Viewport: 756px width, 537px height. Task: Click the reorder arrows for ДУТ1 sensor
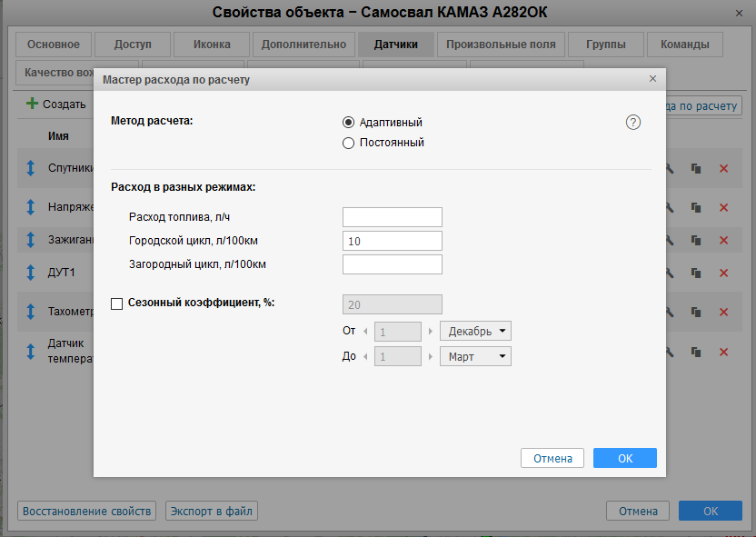click(30, 272)
